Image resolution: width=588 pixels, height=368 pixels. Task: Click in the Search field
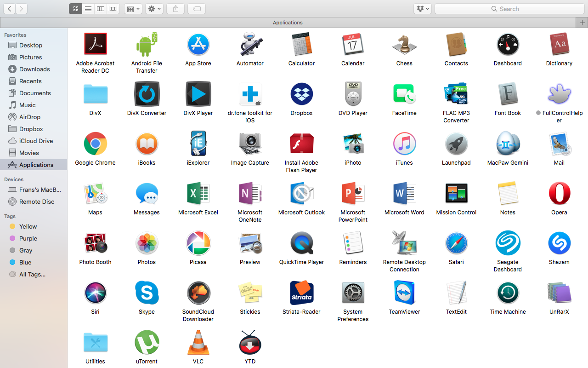point(509,9)
